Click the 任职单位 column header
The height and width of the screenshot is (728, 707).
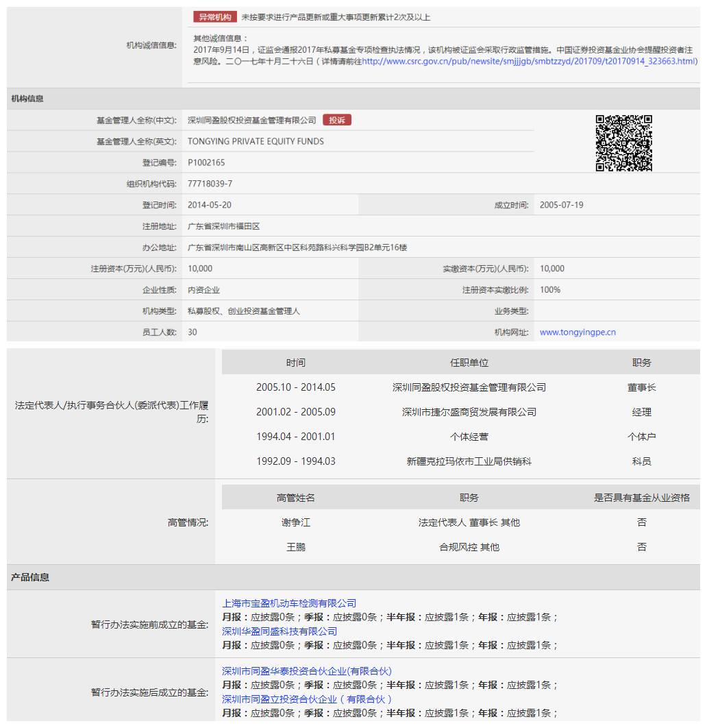(469, 363)
